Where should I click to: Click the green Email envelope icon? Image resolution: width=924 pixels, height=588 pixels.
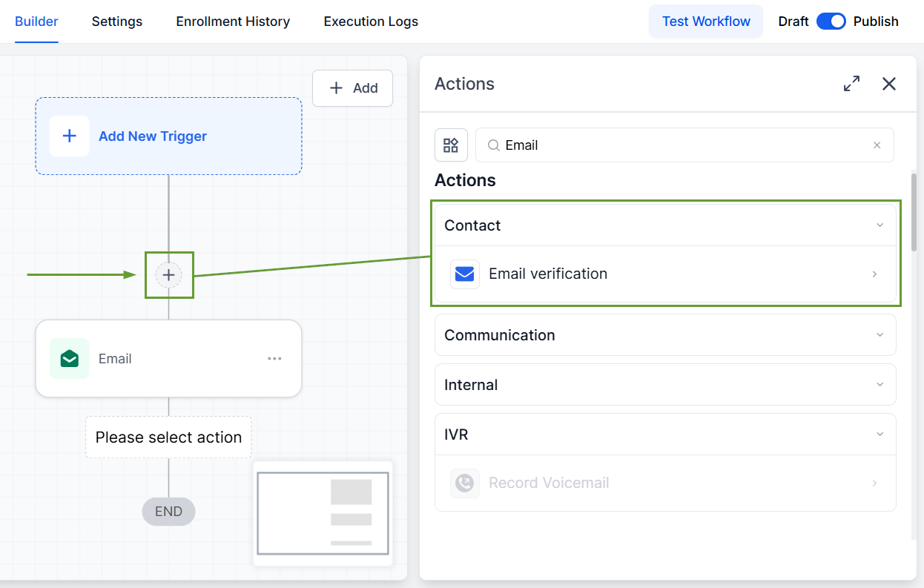70,359
